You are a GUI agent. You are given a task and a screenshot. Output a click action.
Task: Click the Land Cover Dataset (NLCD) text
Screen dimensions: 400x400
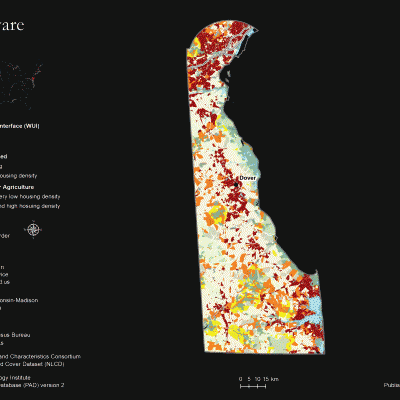(x=32, y=364)
